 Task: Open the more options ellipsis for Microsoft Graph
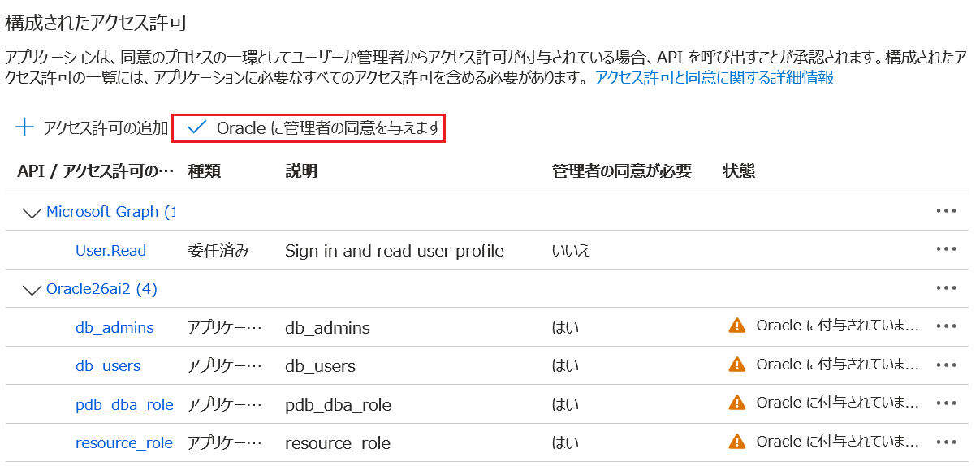(946, 211)
